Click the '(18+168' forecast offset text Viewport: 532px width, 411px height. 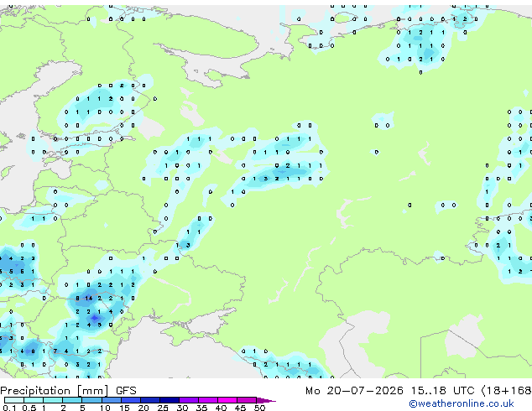506,391
